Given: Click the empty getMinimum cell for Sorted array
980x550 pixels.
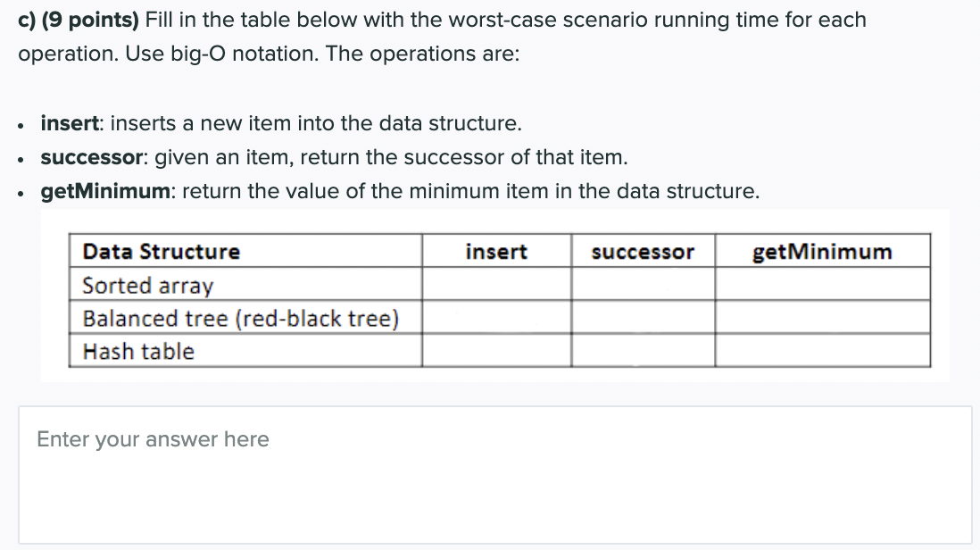Looking at the screenshot, I should (x=822, y=286).
